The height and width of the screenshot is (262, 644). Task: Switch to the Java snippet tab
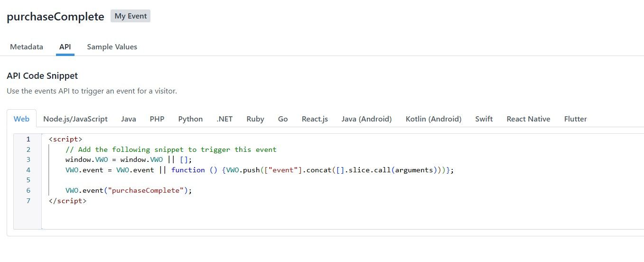[x=129, y=119]
